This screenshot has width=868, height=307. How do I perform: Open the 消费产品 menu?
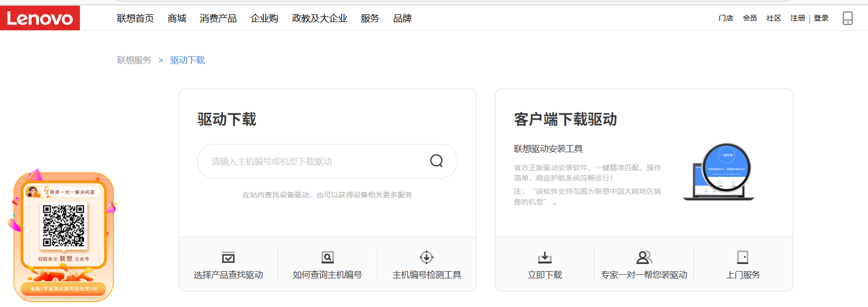(218, 18)
